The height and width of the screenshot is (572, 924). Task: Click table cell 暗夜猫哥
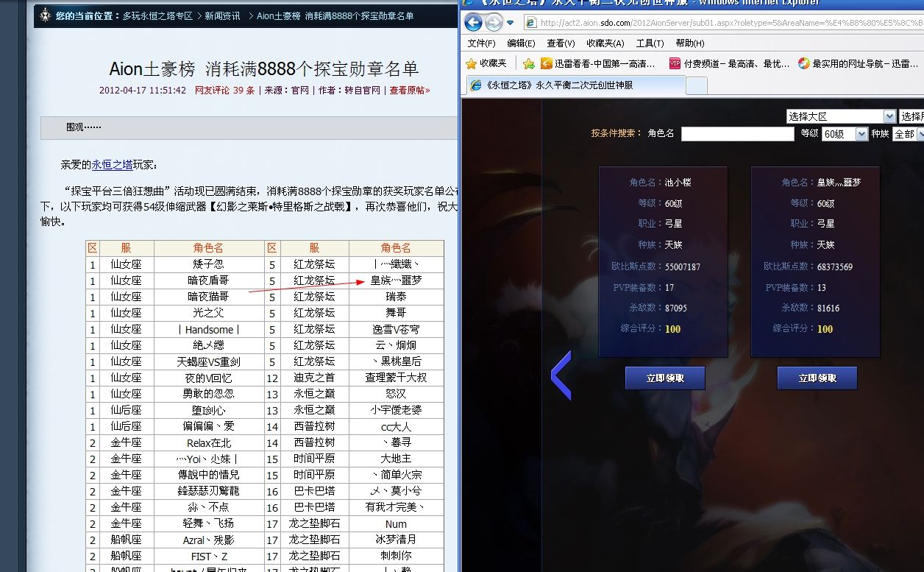(209, 297)
